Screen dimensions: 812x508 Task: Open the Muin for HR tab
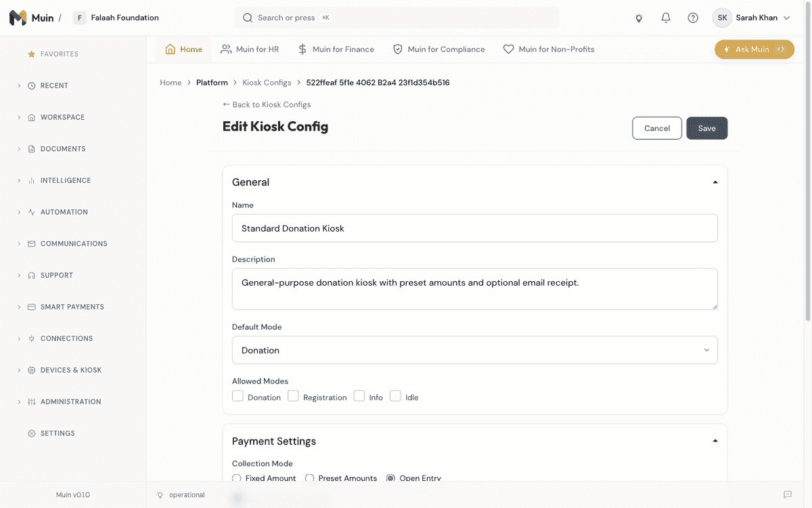click(x=250, y=49)
